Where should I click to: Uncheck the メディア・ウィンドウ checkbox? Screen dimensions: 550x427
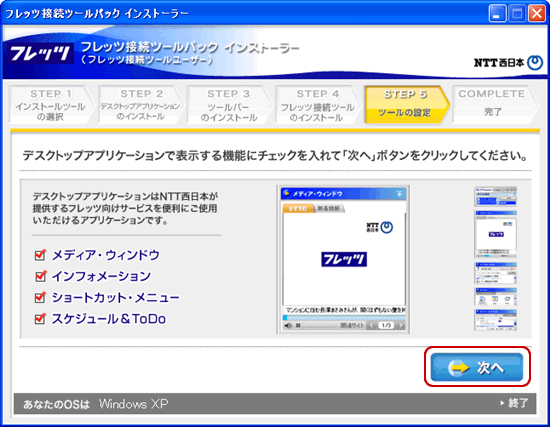tap(40, 255)
